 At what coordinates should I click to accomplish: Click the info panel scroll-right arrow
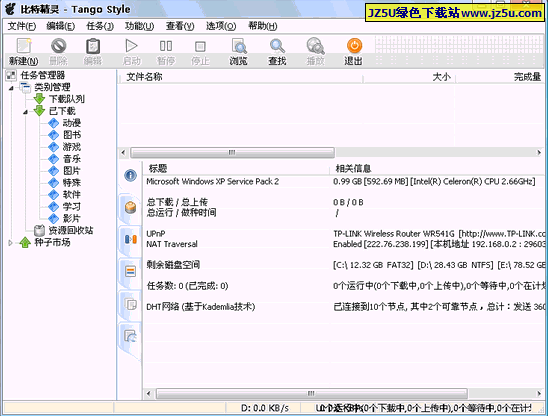click(x=539, y=394)
